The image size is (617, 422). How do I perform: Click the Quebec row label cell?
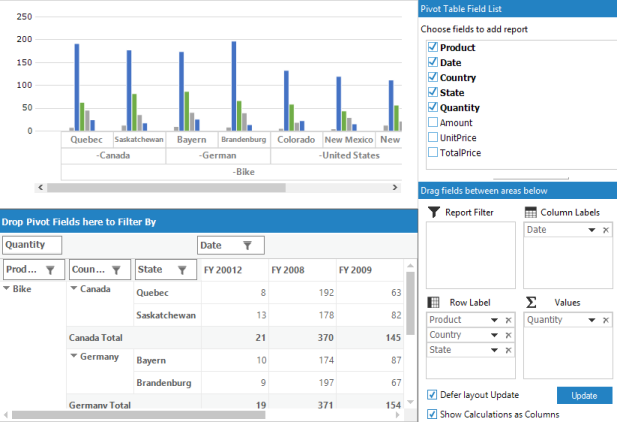[167, 292]
